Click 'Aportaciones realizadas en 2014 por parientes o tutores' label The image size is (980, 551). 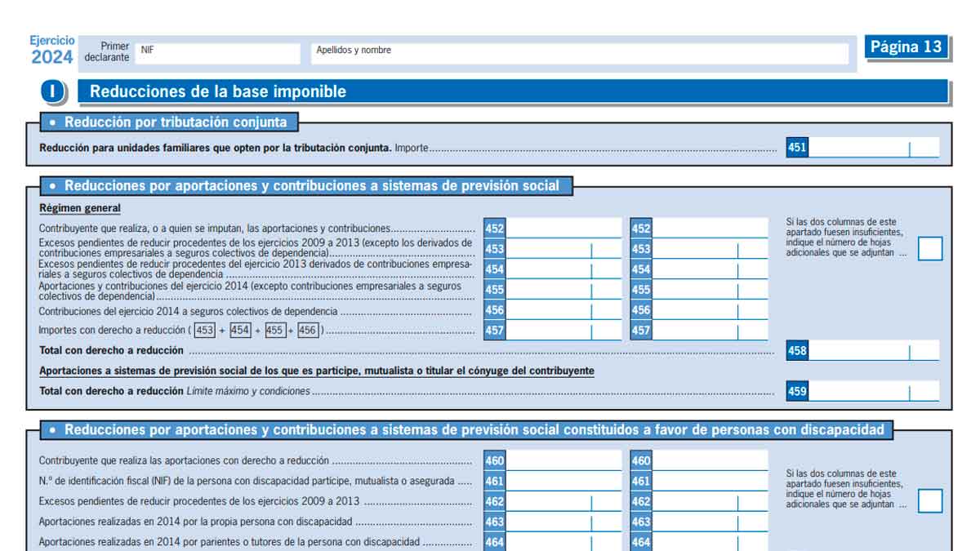pos(229,542)
